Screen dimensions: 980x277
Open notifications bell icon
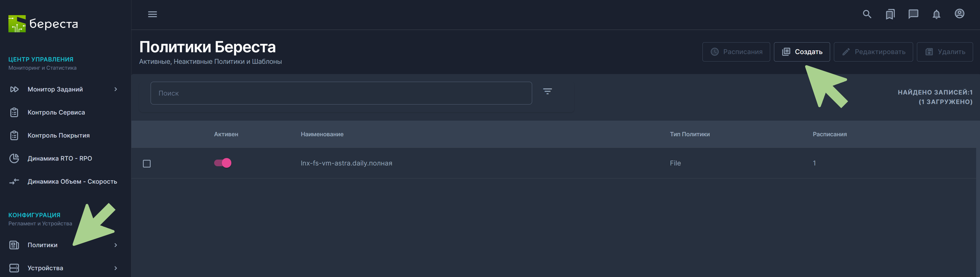click(x=936, y=14)
